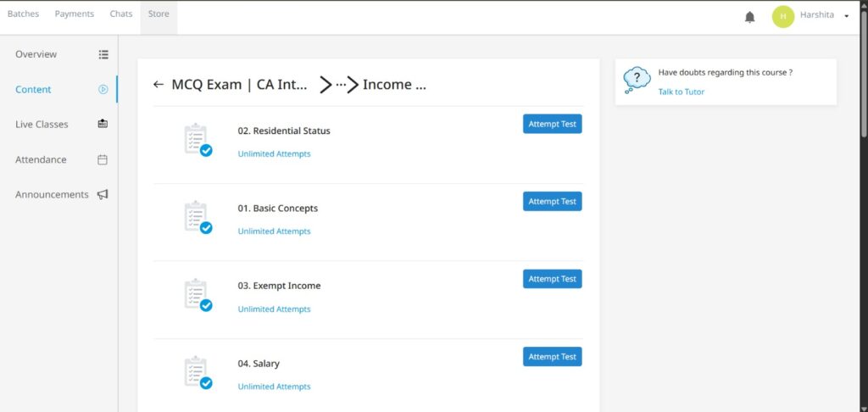Click the Overview list icon in sidebar
The height and width of the screenshot is (412, 868).
pyautogui.click(x=103, y=54)
